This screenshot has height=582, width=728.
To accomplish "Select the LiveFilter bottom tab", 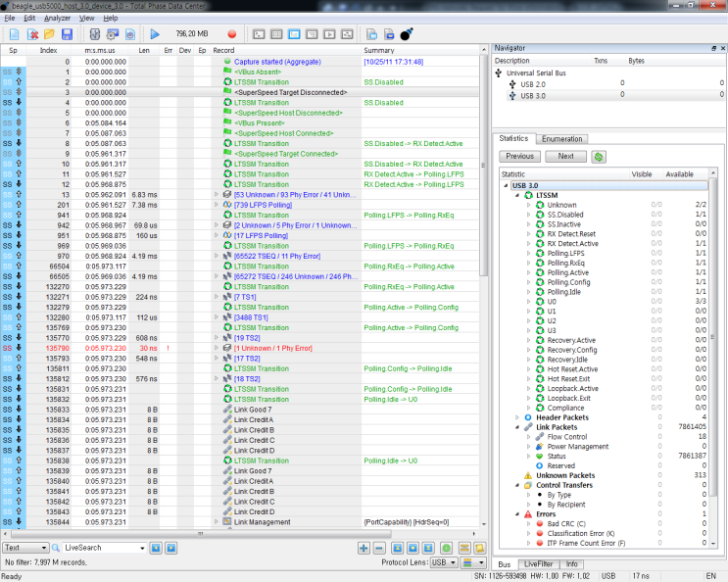I will click(x=539, y=564).
